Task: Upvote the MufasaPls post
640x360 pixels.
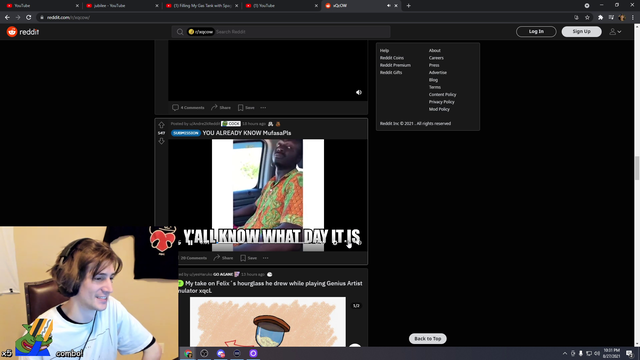Action: pyautogui.click(x=161, y=125)
